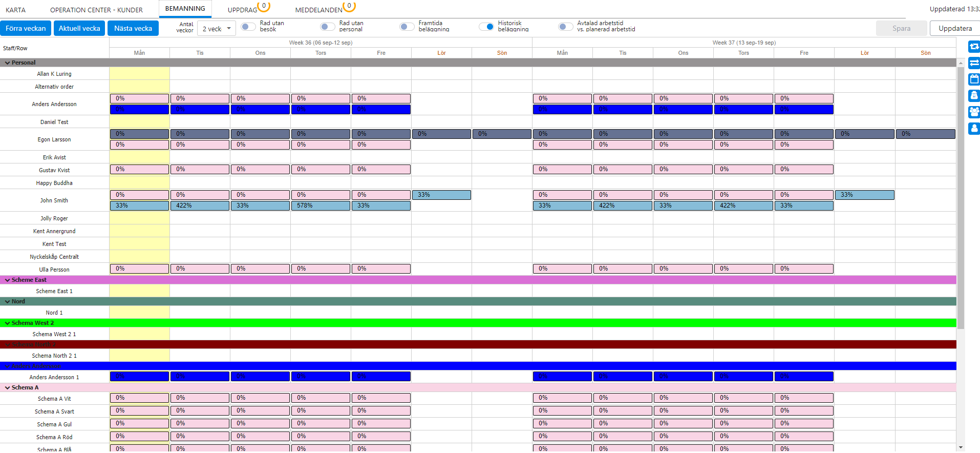Go to the Uppdrag tab
The width and height of the screenshot is (980, 453).
[242, 10]
